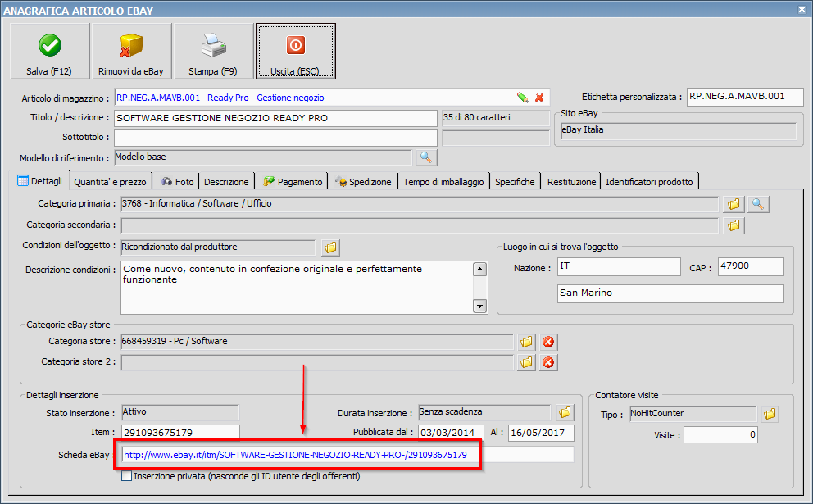Click Pubblicata dal date field
Image resolution: width=813 pixels, height=504 pixels.
click(x=451, y=433)
